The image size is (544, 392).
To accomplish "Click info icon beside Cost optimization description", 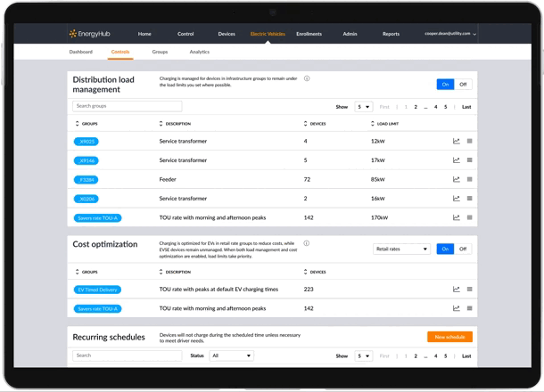I will 307,243.
